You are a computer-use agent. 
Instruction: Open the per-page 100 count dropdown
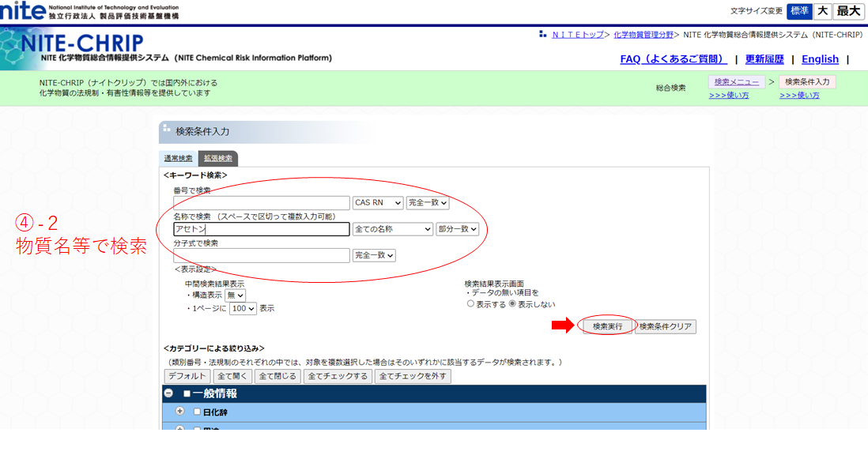coord(243,309)
